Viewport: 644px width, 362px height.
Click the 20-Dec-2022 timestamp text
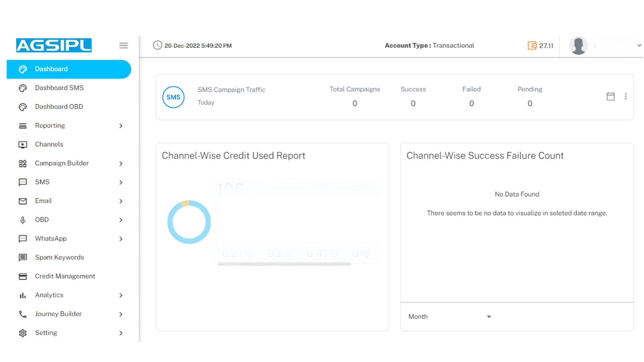click(198, 46)
